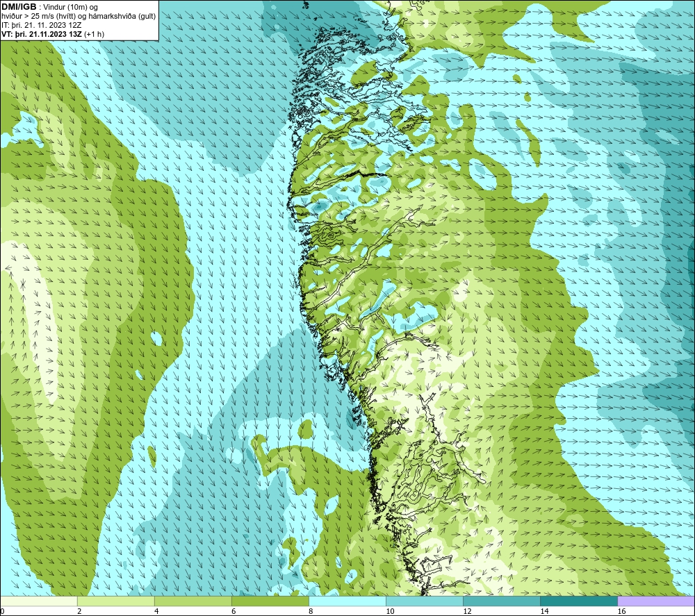
Task: Click the 4–6 m/s green legend swatch
Action: click(x=193, y=601)
